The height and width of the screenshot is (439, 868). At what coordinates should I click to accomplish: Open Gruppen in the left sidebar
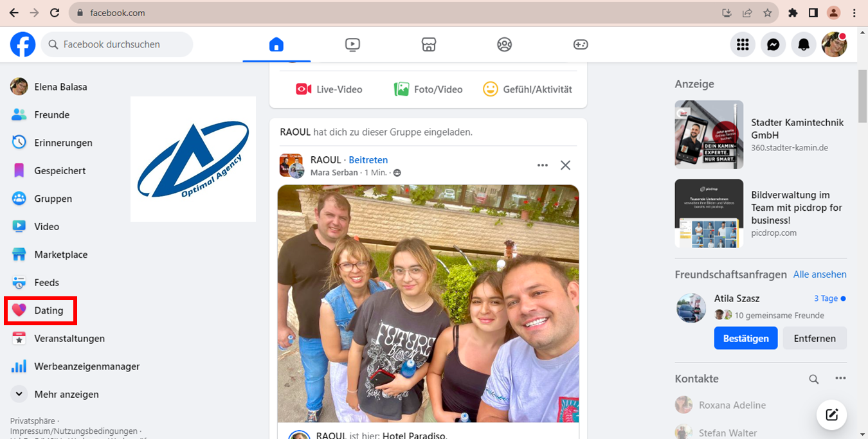[x=42, y=199]
